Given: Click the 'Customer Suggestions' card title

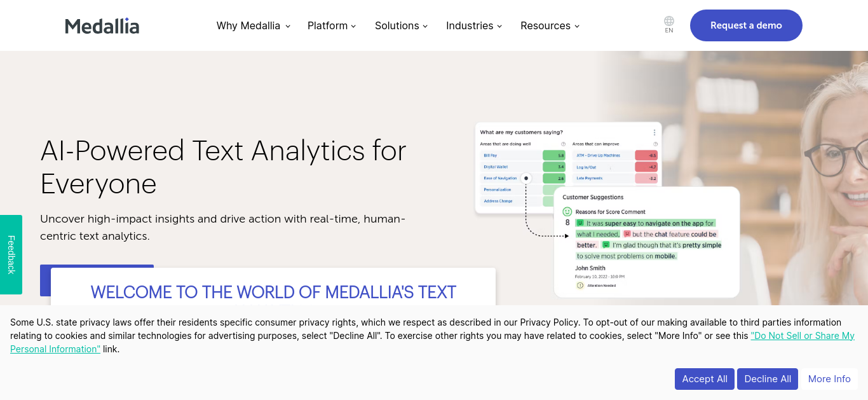Looking at the screenshot, I should point(593,197).
